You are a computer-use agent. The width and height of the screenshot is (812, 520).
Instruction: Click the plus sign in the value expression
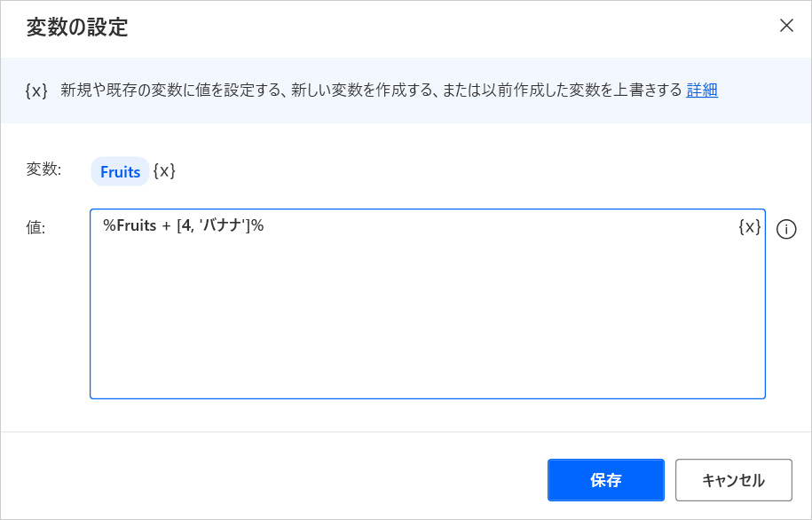point(166,226)
